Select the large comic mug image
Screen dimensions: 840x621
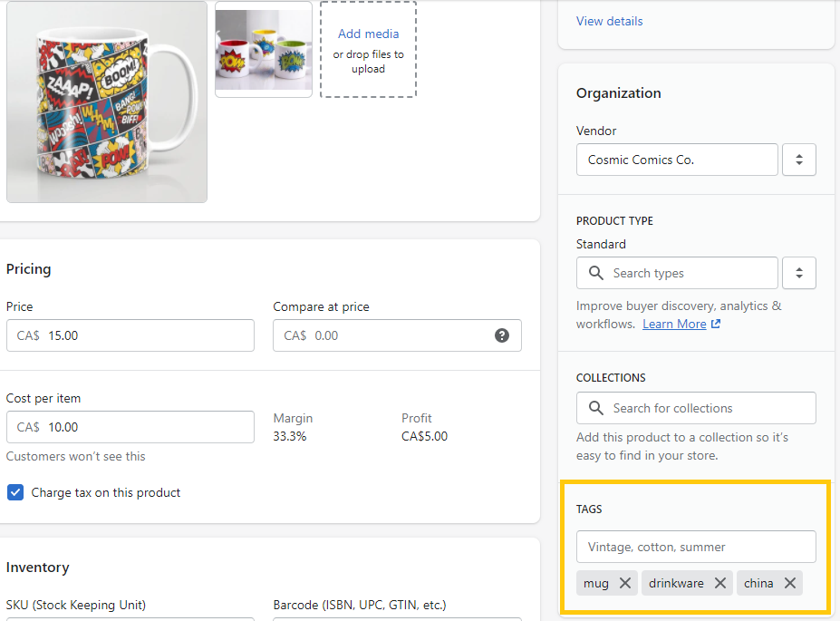click(x=107, y=102)
